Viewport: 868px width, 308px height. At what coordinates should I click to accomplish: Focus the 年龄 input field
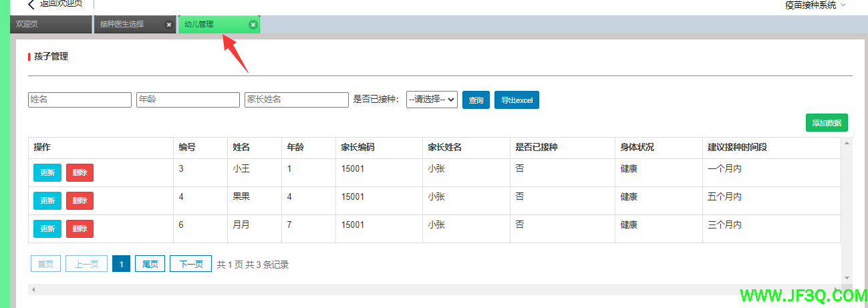tap(188, 100)
